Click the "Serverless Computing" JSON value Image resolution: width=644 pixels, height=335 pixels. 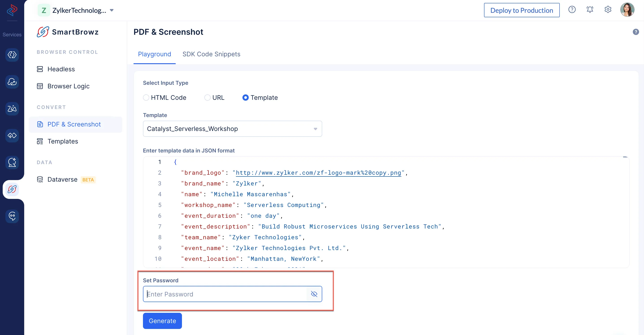pyautogui.click(x=283, y=205)
